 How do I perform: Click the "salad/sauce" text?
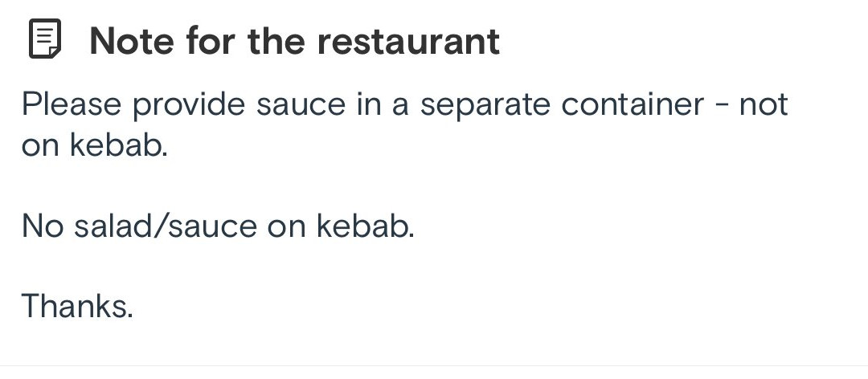coord(165,227)
